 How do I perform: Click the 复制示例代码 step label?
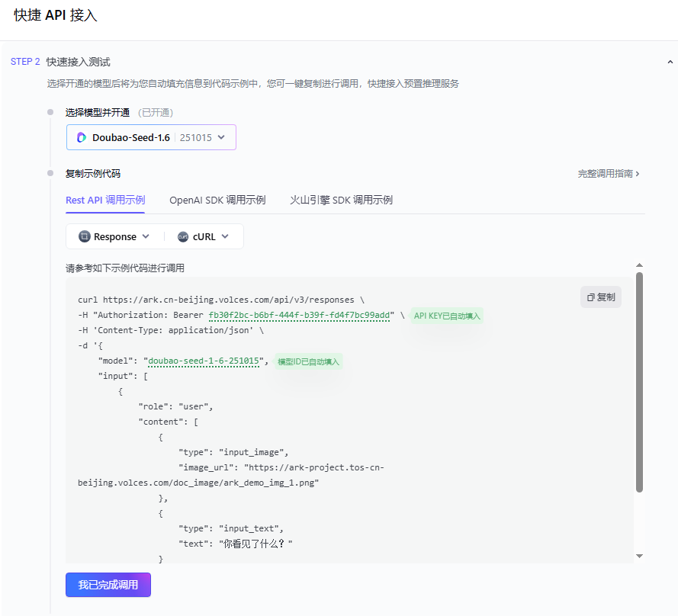point(92,173)
